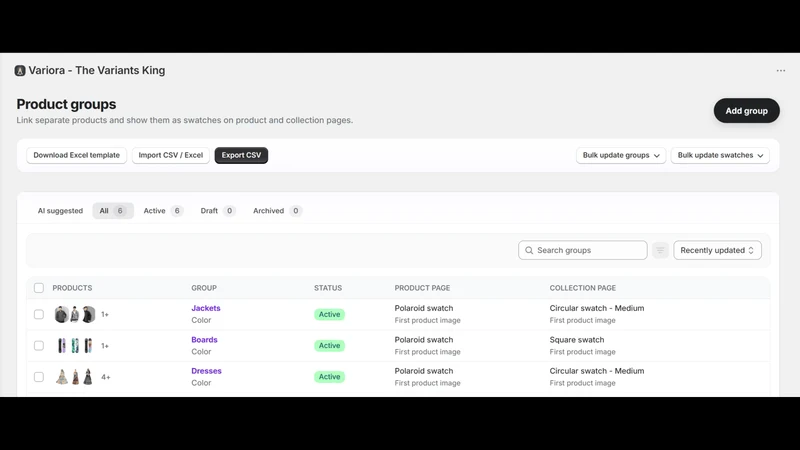Click 'Circular swatch - Medium' in Jackets row

pos(596,308)
